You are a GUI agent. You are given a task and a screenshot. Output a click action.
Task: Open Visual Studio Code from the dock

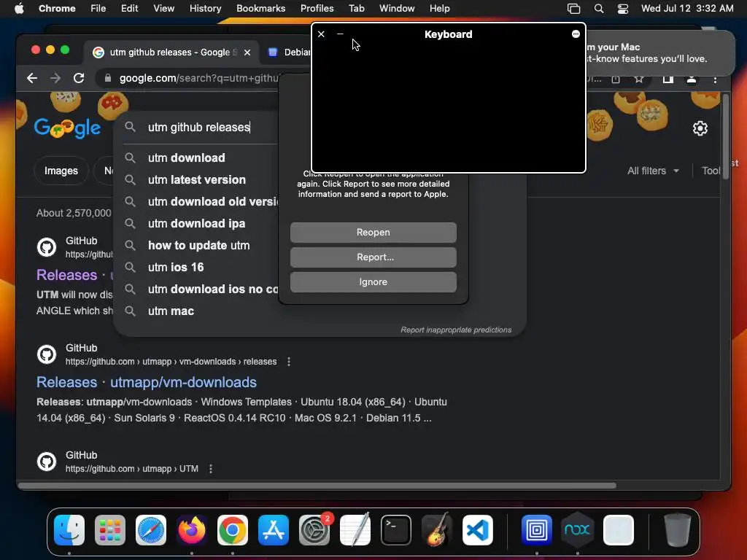pyautogui.click(x=477, y=529)
